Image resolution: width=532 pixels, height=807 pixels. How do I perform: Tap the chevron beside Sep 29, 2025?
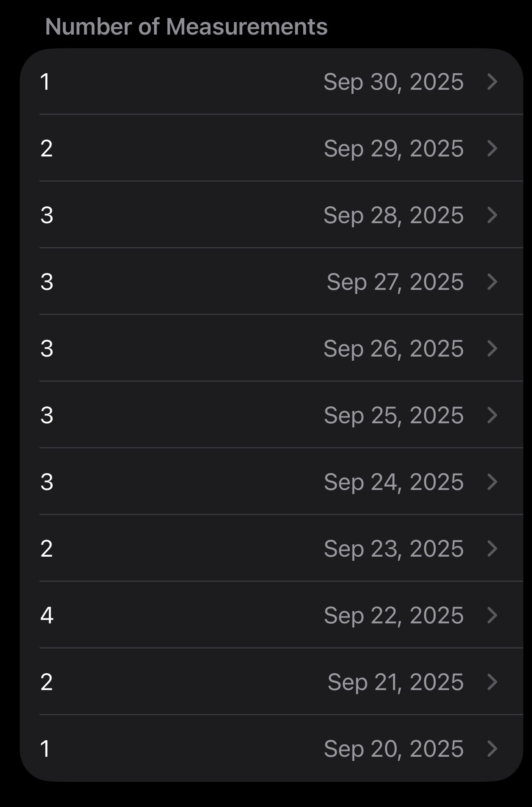tap(492, 148)
